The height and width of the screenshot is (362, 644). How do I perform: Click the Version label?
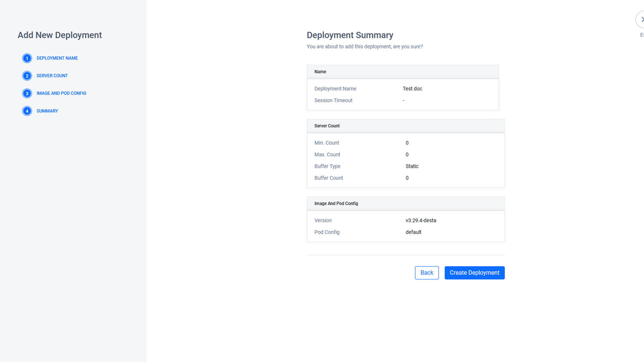pyautogui.click(x=323, y=221)
